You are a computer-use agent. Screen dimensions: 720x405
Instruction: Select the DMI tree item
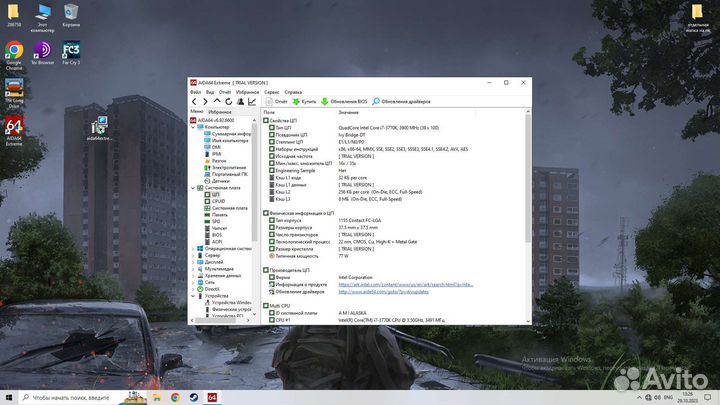(213, 147)
